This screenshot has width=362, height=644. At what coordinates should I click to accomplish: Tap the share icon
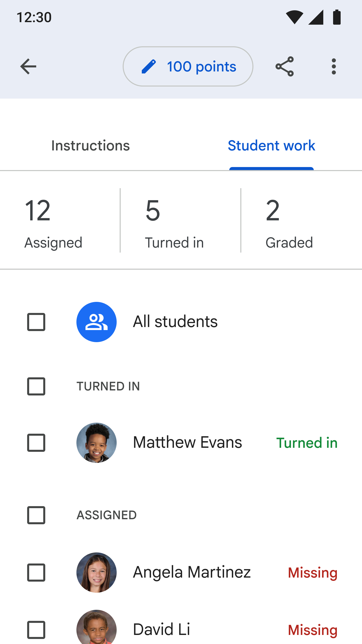click(285, 66)
